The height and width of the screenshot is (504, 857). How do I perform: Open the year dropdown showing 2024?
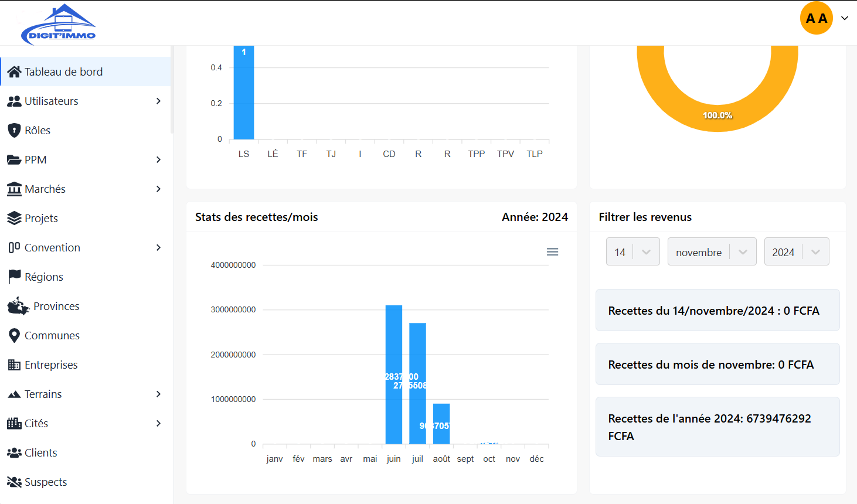point(796,252)
